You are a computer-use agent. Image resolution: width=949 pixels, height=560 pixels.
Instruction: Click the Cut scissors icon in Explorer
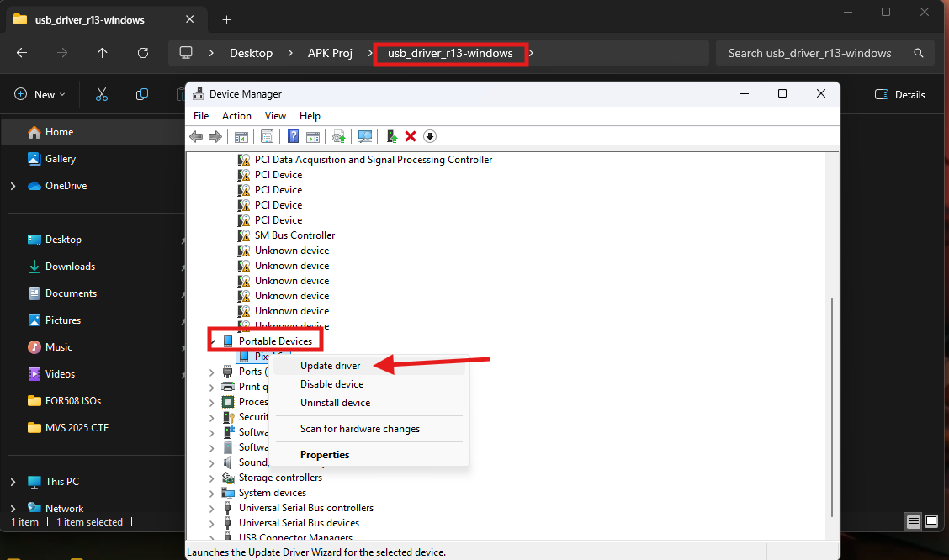[x=102, y=95]
